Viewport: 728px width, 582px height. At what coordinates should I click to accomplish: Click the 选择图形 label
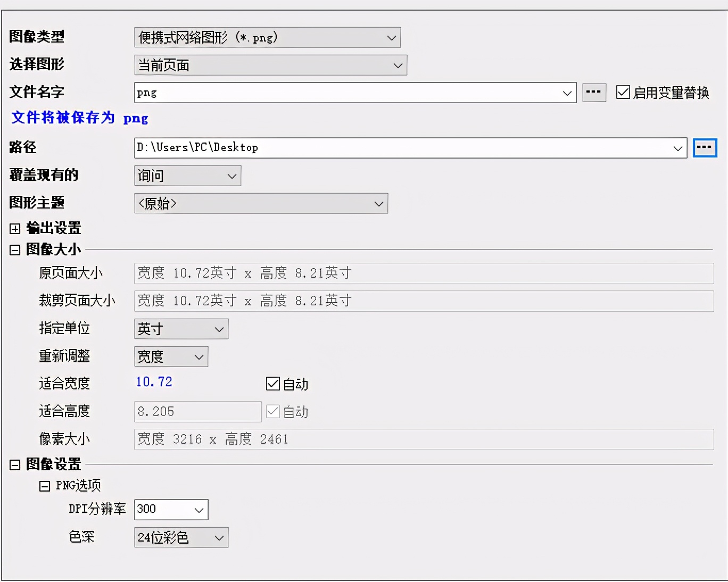pos(37,64)
